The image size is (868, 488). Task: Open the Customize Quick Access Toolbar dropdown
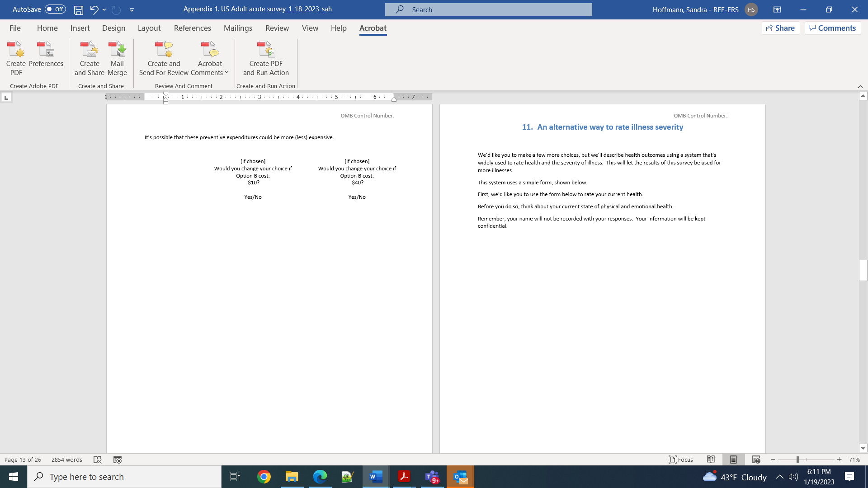132,9
